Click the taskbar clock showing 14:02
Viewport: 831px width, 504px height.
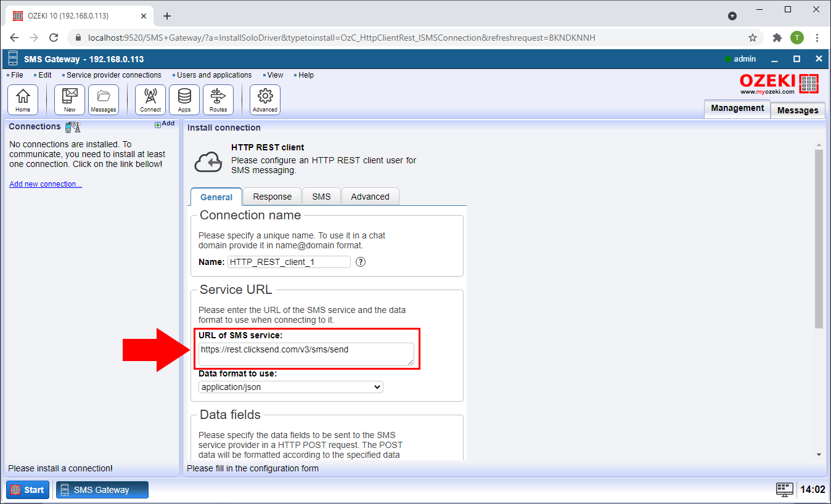812,490
